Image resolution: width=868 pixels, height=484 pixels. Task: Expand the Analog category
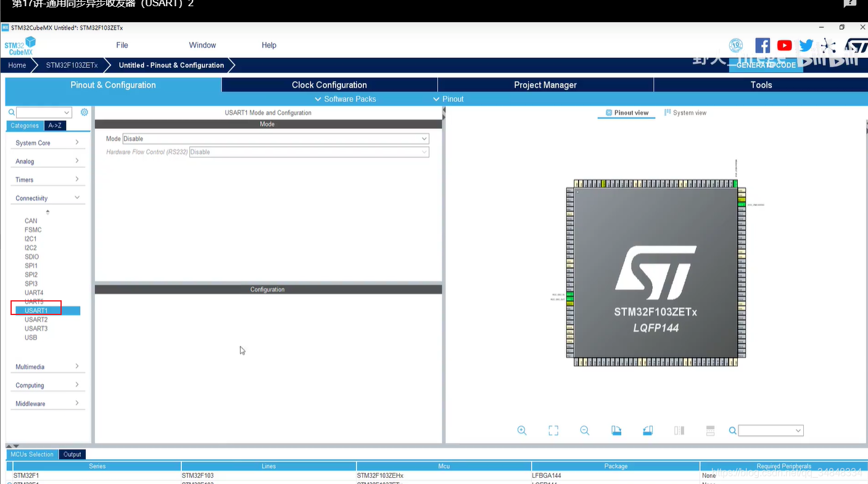48,161
